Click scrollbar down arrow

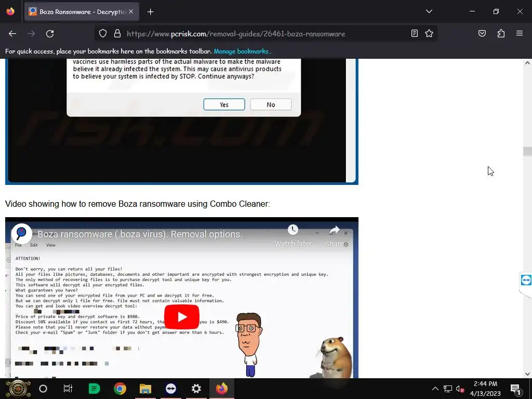click(527, 374)
